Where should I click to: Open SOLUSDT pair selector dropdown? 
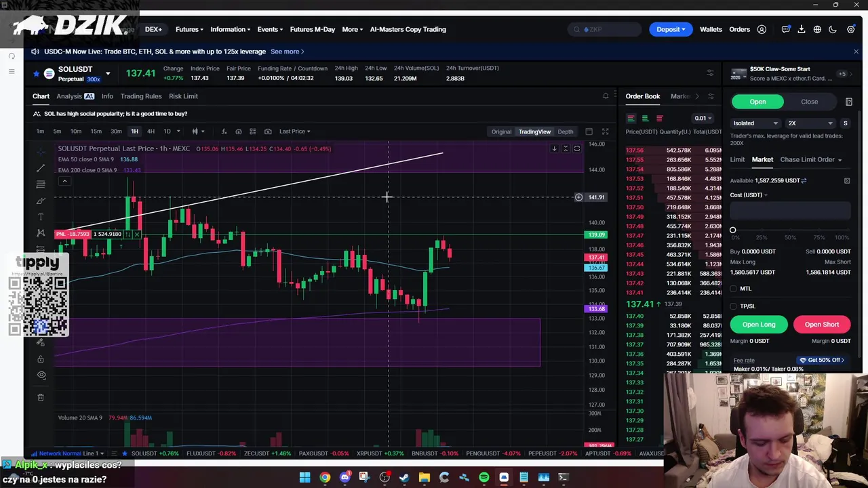[107, 73]
